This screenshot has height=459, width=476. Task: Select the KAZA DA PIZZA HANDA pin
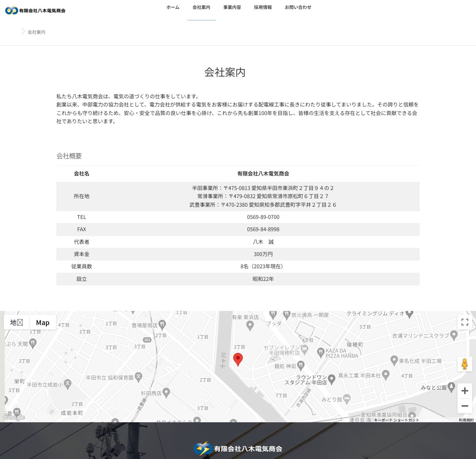(321, 353)
